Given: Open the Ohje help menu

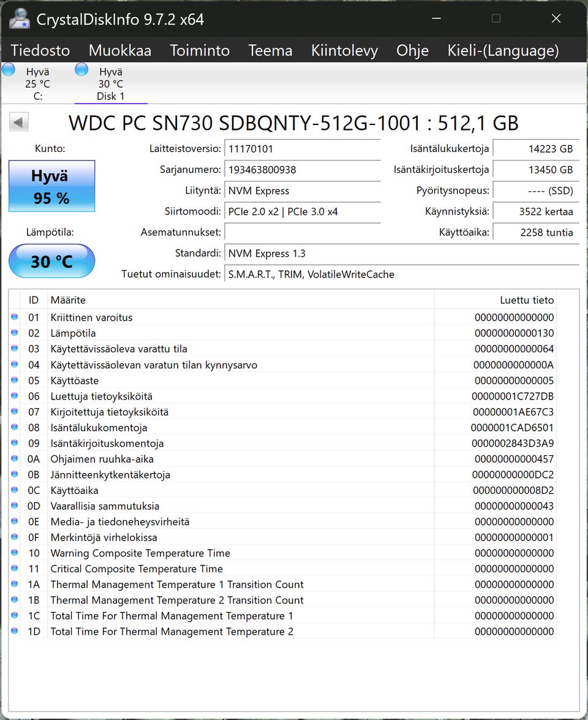Looking at the screenshot, I should tap(412, 50).
